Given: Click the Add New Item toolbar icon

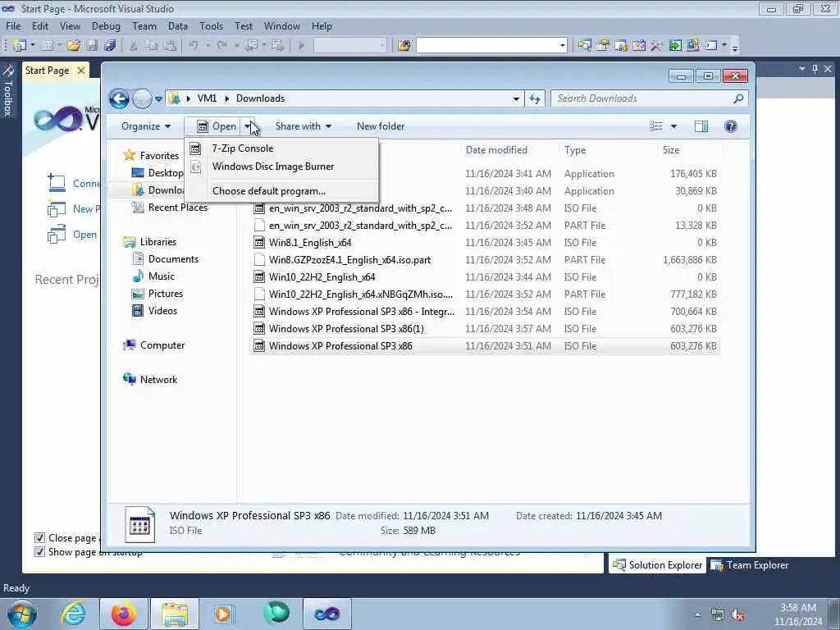Looking at the screenshot, I should [47, 46].
